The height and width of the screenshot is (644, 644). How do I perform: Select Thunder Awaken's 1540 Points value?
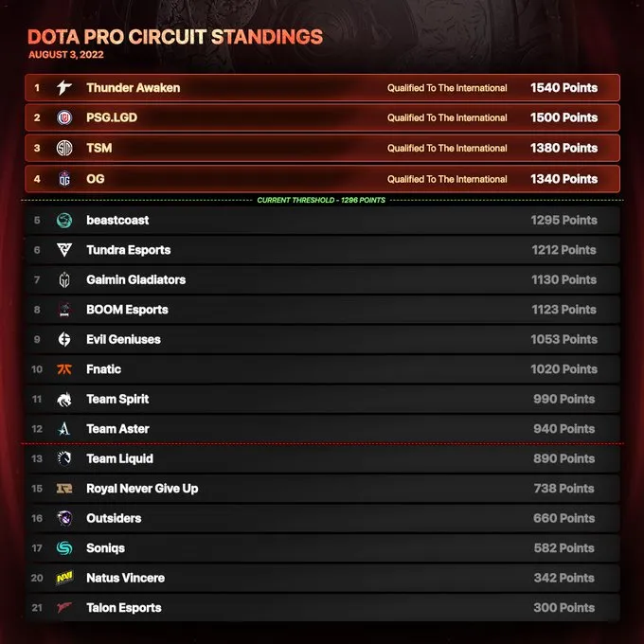tap(563, 88)
